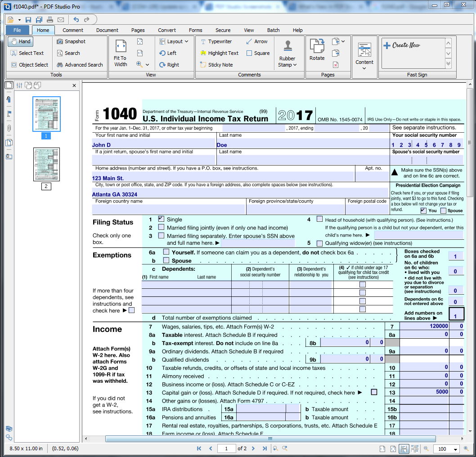This screenshot has height=457, width=476.
Task: Launch Advanced Search
Action: (80, 65)
